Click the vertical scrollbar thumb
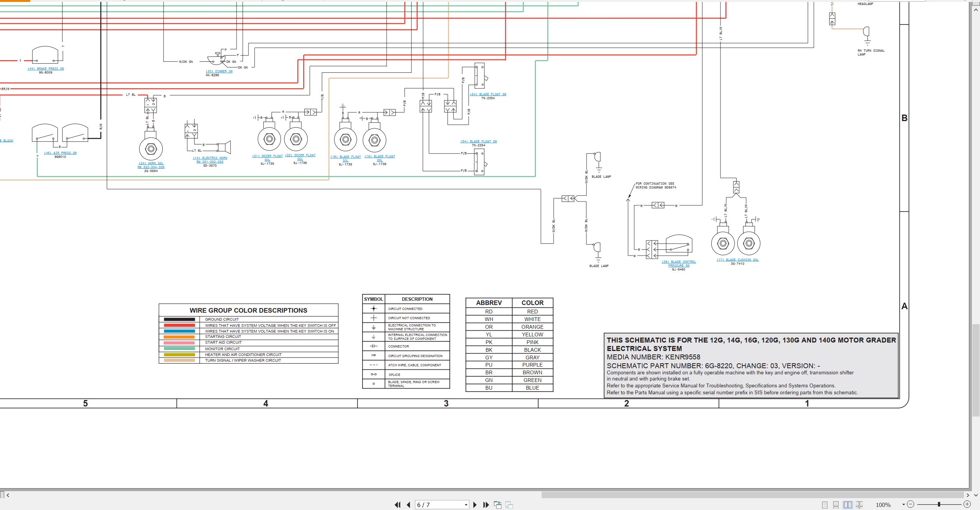 pos(976,370)
